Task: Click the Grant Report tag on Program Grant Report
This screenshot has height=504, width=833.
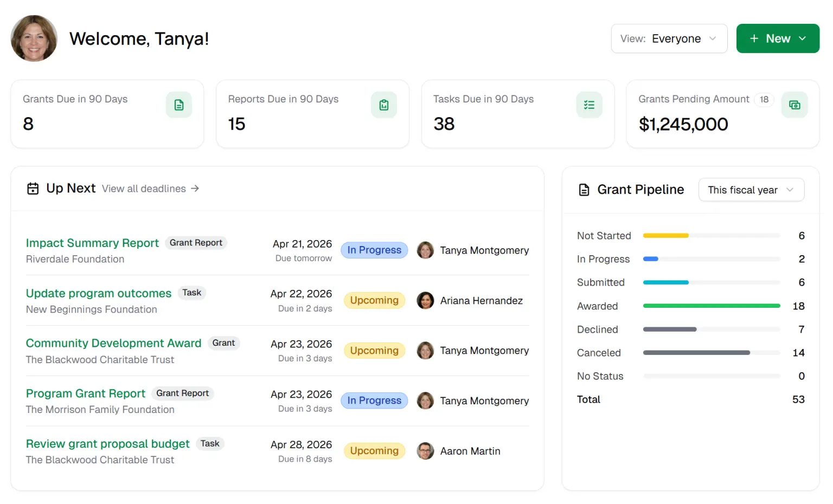Action: coord(183,393)
